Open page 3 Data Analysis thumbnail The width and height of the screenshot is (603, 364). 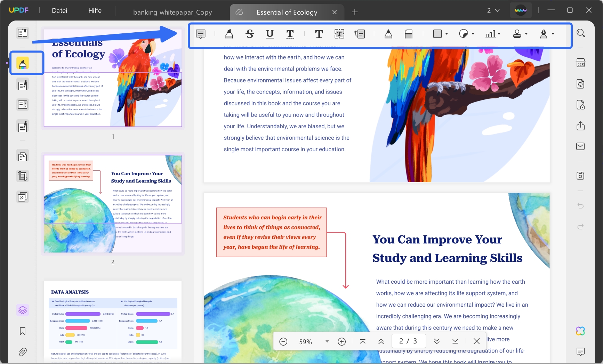[113, 320]
